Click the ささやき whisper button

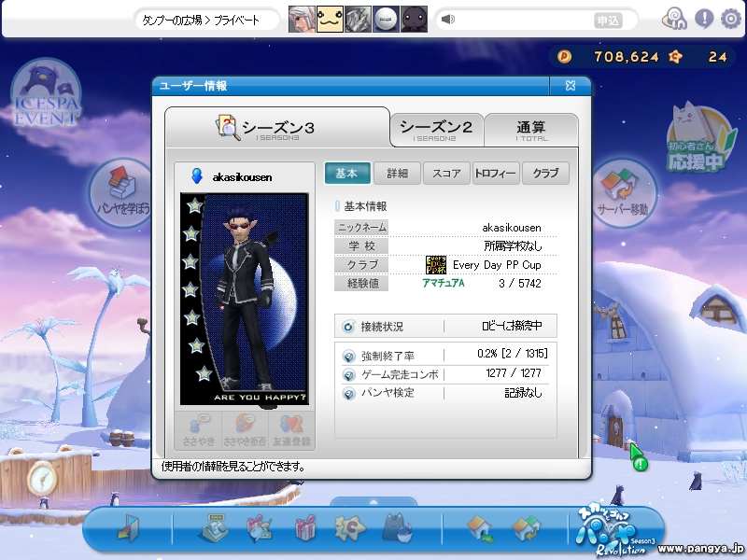199,430
